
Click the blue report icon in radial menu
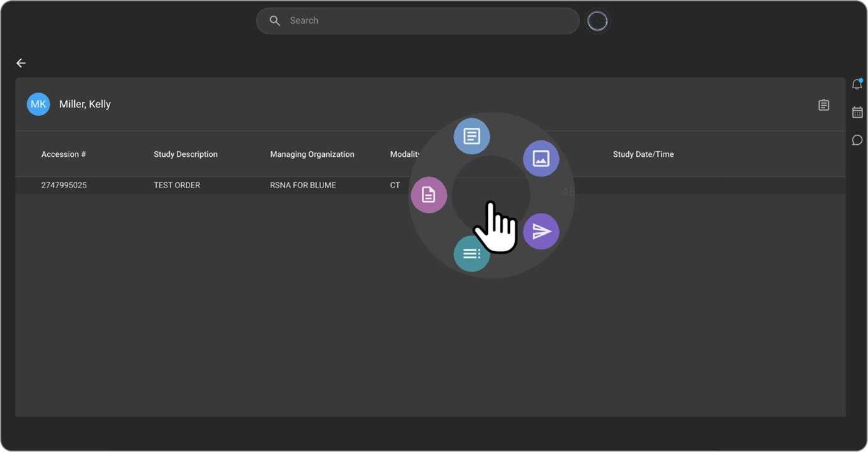pyautogui.click(x=471, y=136)
